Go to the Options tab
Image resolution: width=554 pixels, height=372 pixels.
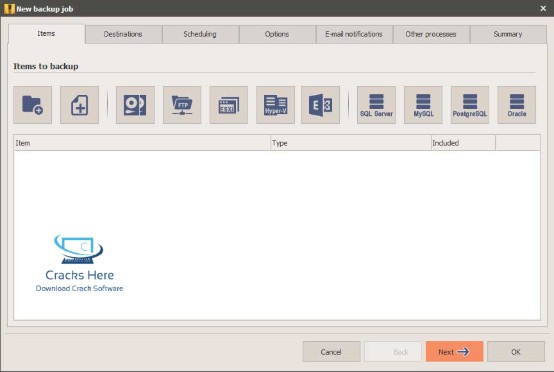(277, 34)
